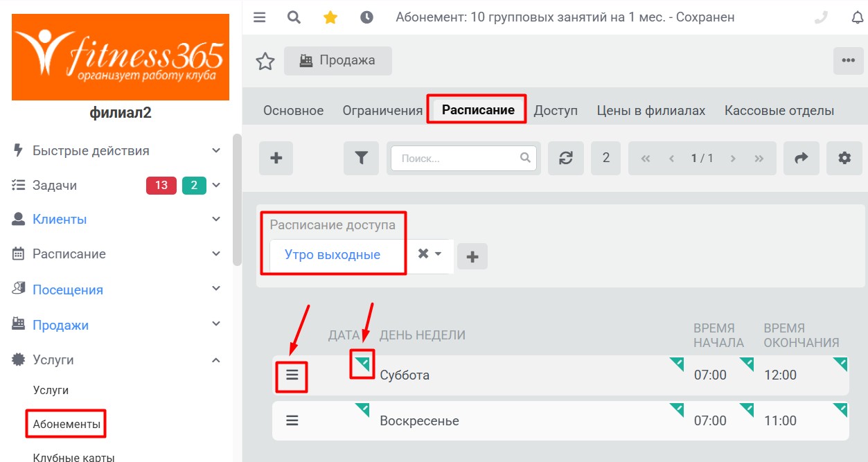Click 11:00 end time for Воскресенье
868x462 pixels.
click(780, 421)
